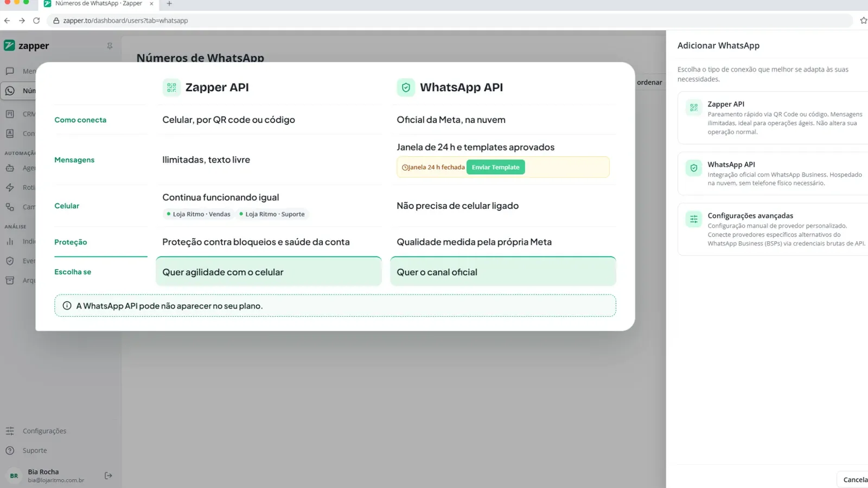Open the lightning bolt routines icon
Screen dimensions: 868x488
point(10,188)
